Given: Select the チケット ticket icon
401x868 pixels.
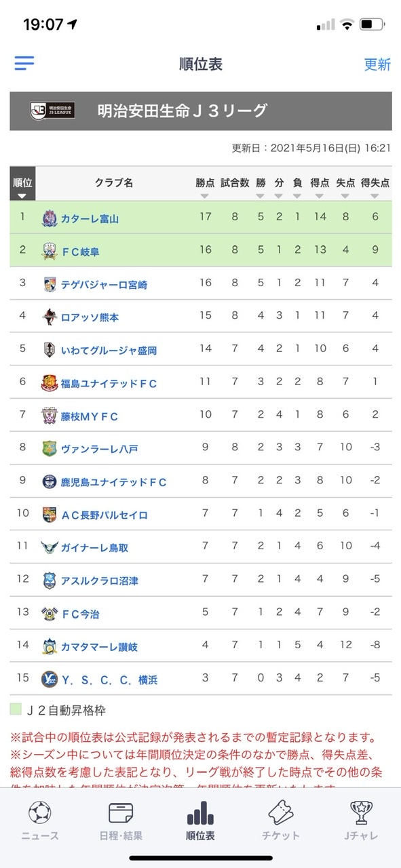Looking at the screenshot, I should pos(280,812).
